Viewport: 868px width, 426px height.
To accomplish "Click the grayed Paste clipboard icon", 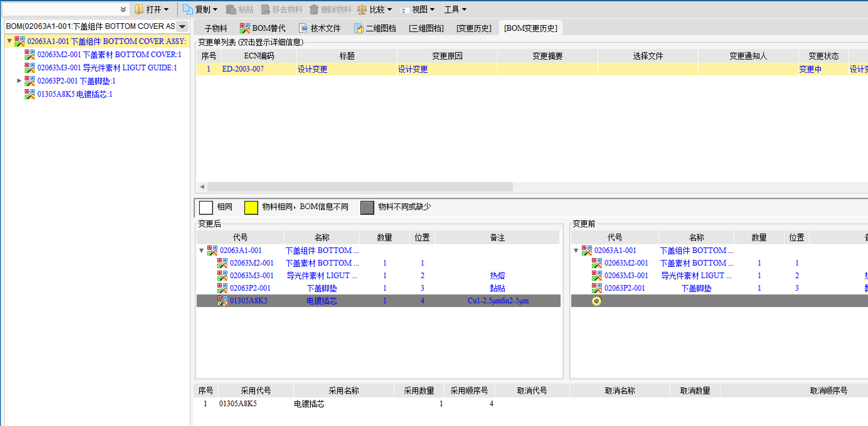I will pos(231,9).
